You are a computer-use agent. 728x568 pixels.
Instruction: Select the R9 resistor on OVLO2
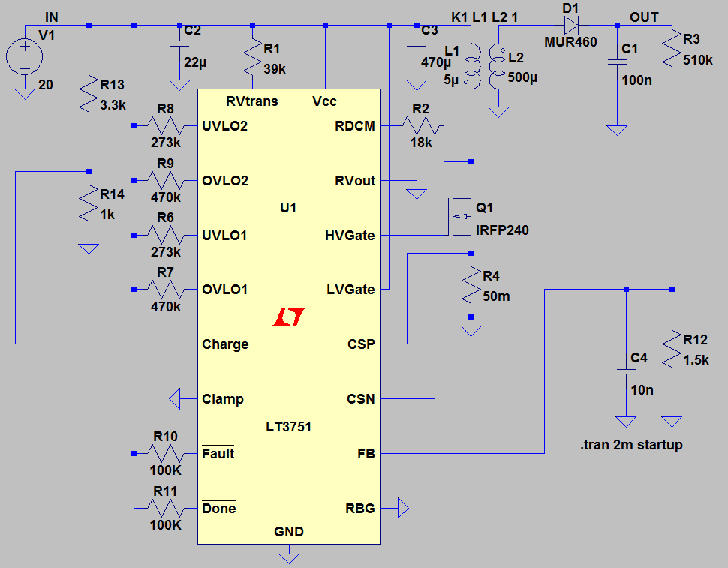166,181
